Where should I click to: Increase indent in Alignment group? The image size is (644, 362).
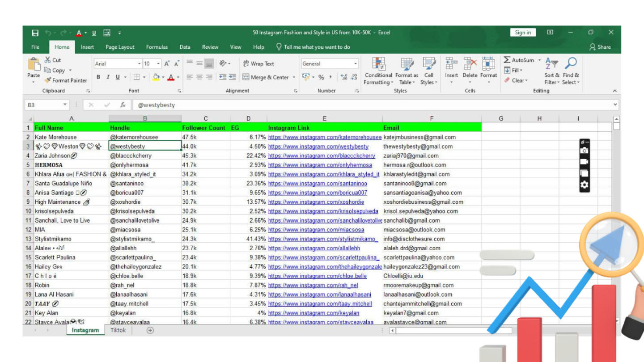click(232, 77)
